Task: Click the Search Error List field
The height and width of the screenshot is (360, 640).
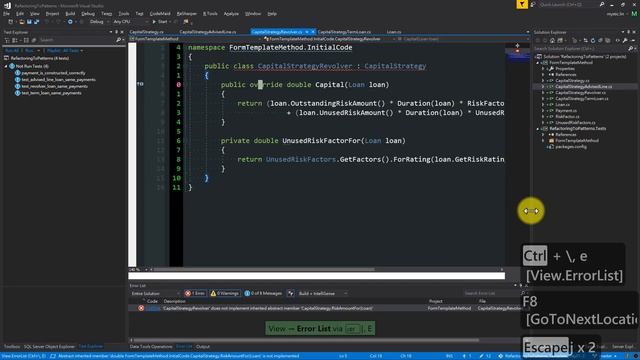Action: [491, 293]
